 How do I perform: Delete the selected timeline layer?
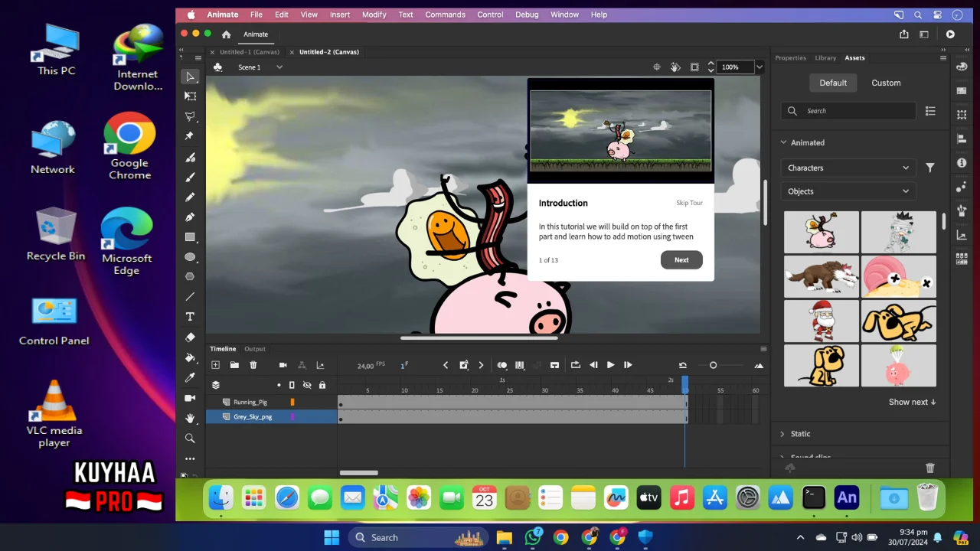253,365
